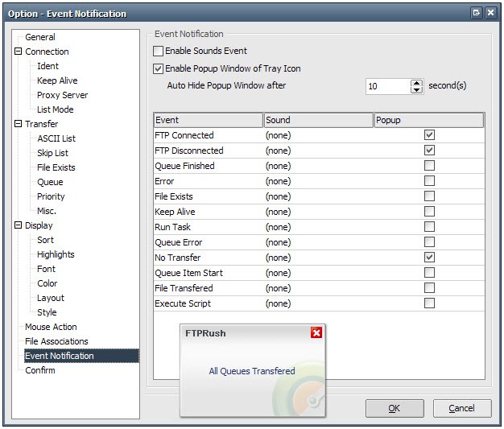
Task: Toggle popup checkbox for Queue Finished
Action: point(429,166)
